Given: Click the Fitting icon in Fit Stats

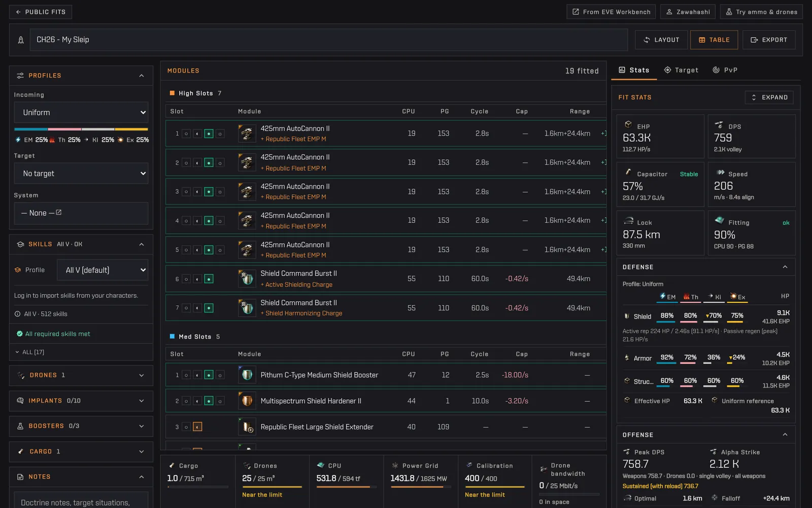Looking at the screenshot, I should click(720, 220).
